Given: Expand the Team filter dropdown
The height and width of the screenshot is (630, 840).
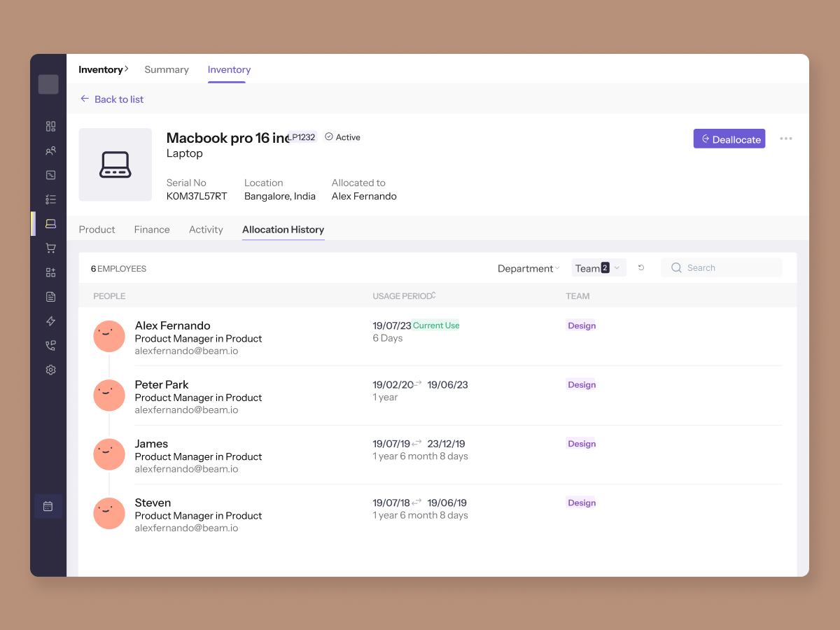Looking at the screenshot, I should (598, 268).
